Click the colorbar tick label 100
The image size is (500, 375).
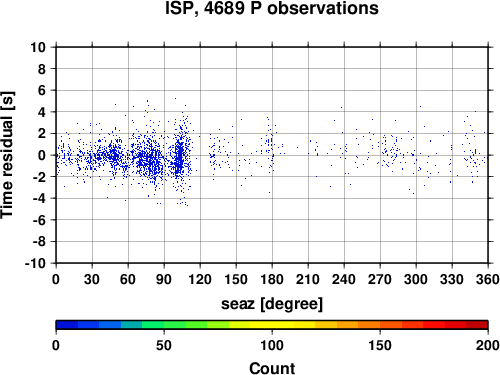click(x=272, y=345)
